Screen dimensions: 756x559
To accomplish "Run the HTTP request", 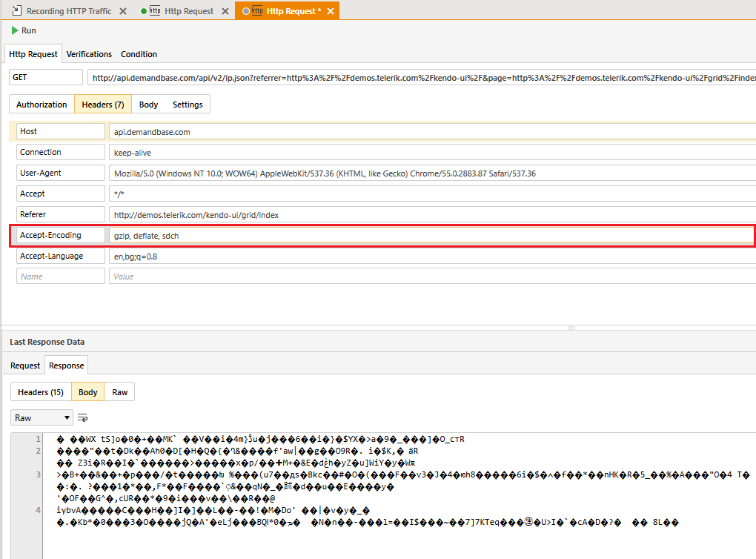I will pyautogui.click(x=24, y=30).
